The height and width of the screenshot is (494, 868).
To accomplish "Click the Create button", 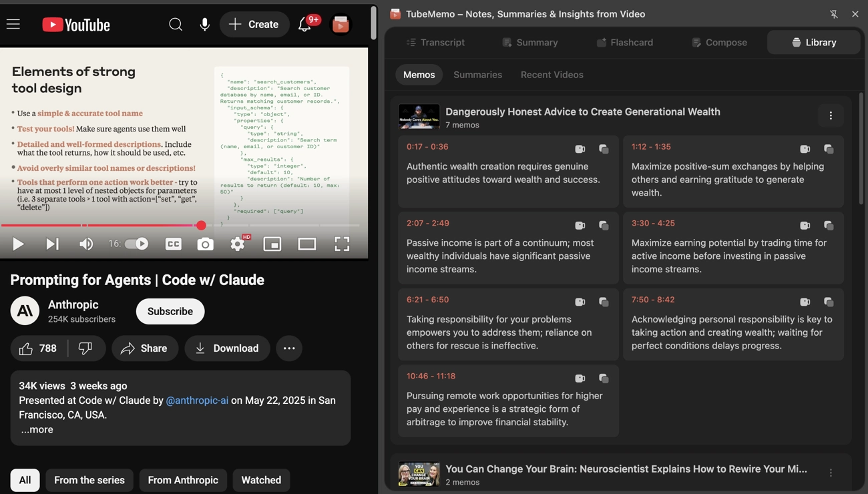I will (254, 25).
